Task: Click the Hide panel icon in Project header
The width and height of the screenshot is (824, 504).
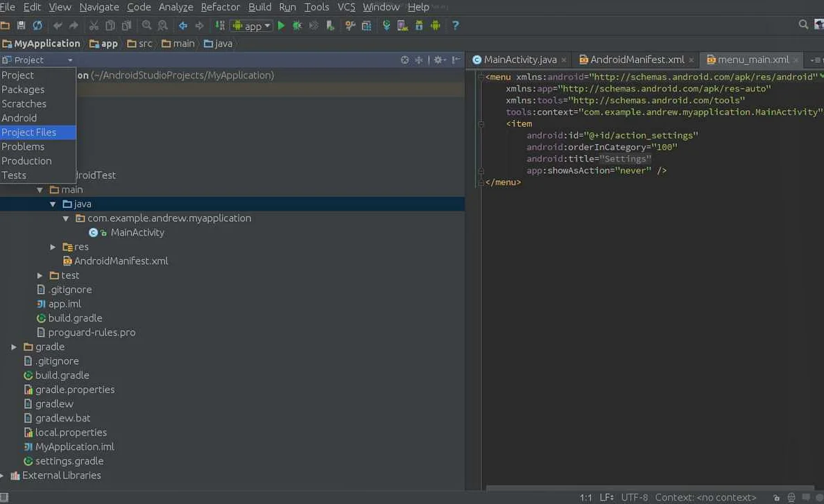Action: pyautogui.click(x=456, y=60)
